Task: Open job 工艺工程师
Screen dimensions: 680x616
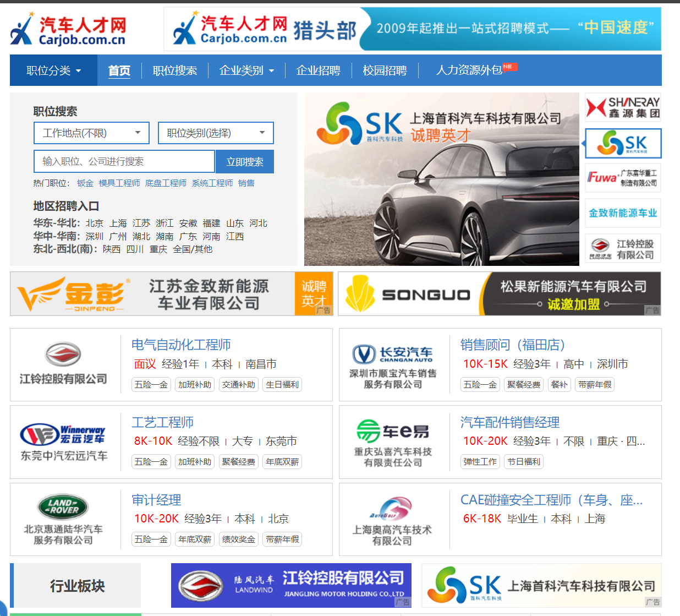Action: tap(162, 422)
